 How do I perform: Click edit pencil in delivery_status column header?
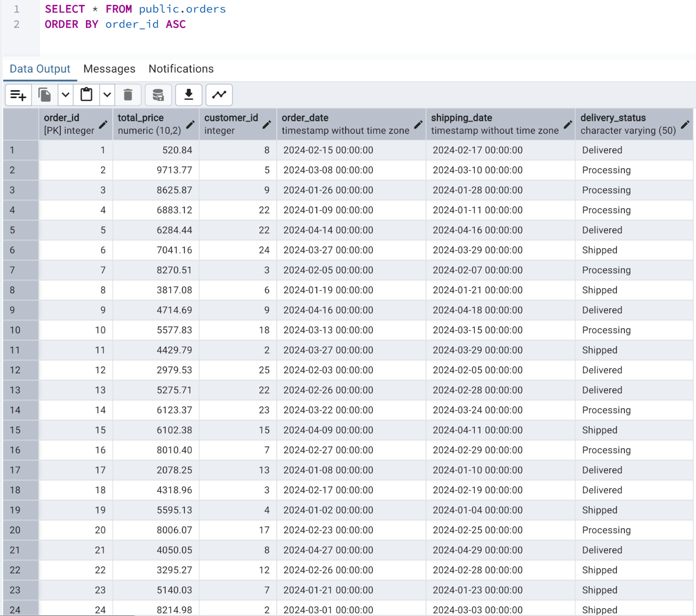pos(685,124)
